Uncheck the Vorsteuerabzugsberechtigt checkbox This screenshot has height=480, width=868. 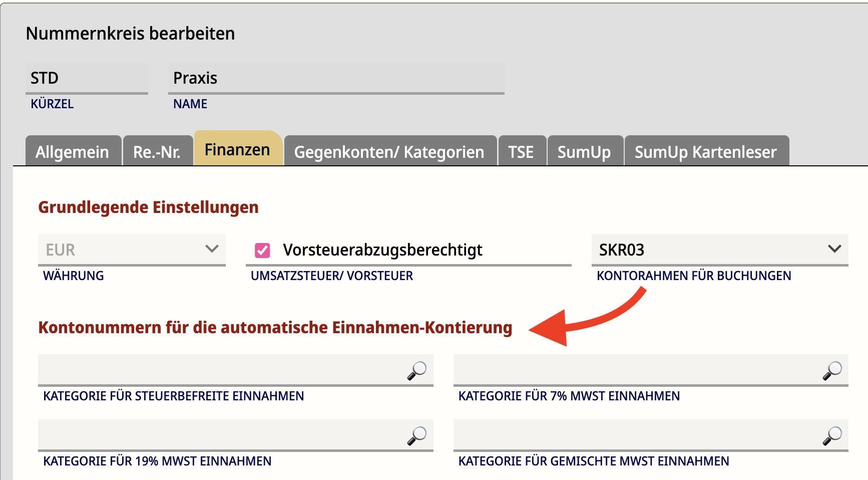click(x=262, y=250)
